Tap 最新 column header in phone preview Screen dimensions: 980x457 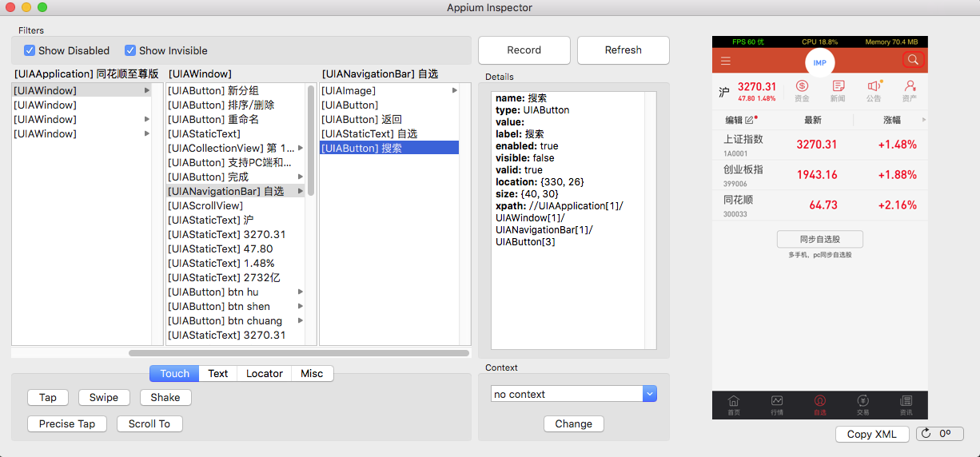click(813, 120)
